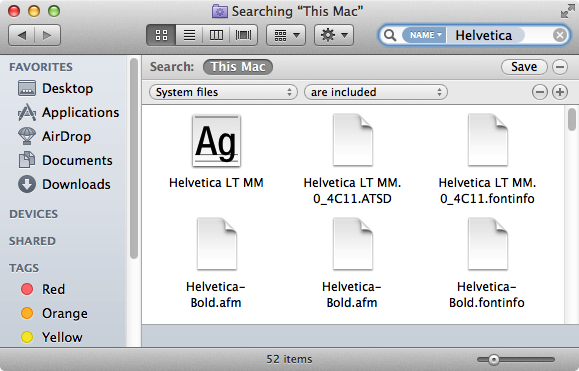Screen dimensions: 579x371
Task: Select the Red tag
Action: coord(42,289)
